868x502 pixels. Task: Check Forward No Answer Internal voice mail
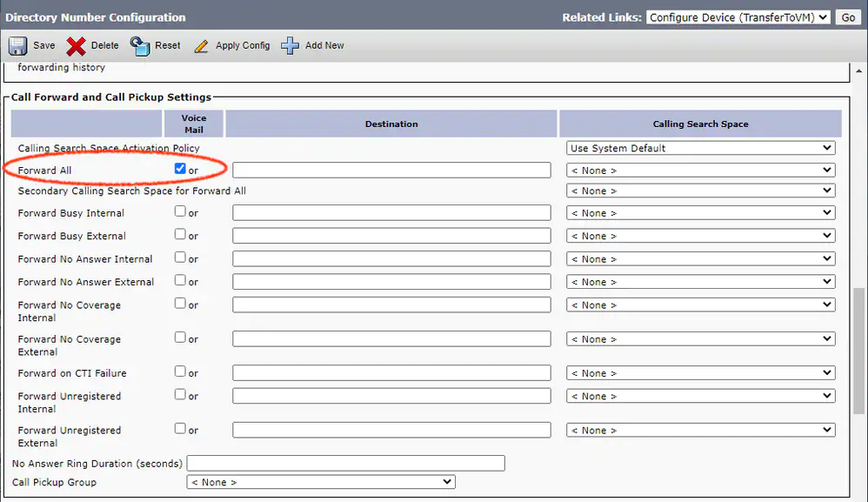[x=180, y=257]
